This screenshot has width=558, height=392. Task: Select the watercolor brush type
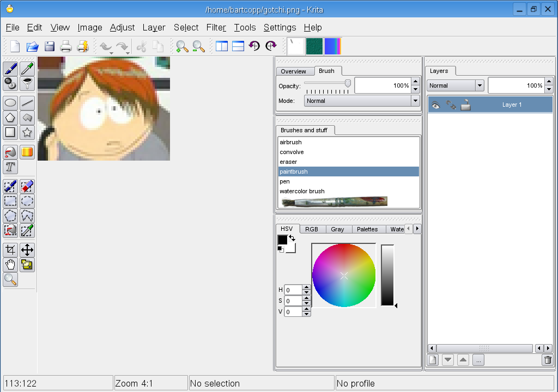(348, 192)
